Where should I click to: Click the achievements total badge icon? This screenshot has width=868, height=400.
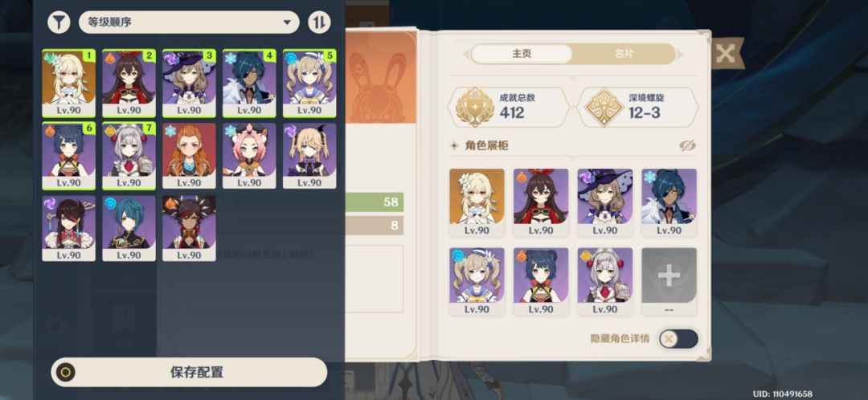point(475,108)
